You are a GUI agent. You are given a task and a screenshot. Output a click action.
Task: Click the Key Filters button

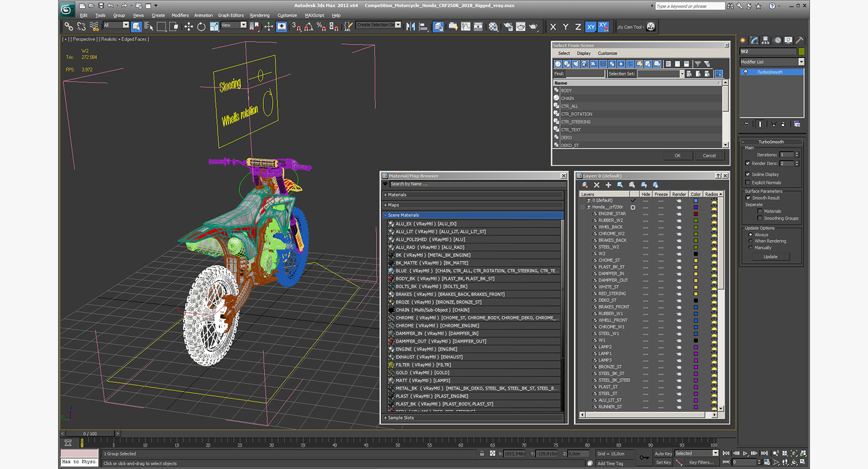point(701,462)
